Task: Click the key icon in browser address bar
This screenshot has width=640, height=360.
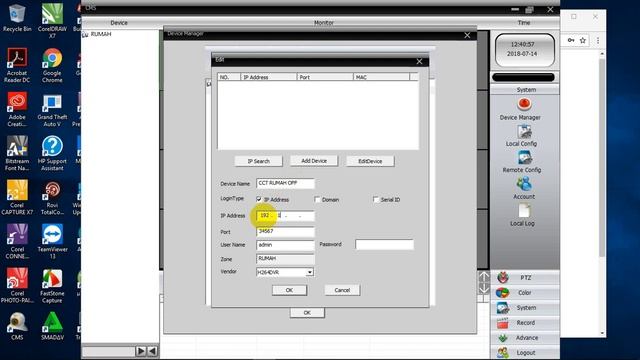Action: tap(571, 40)
